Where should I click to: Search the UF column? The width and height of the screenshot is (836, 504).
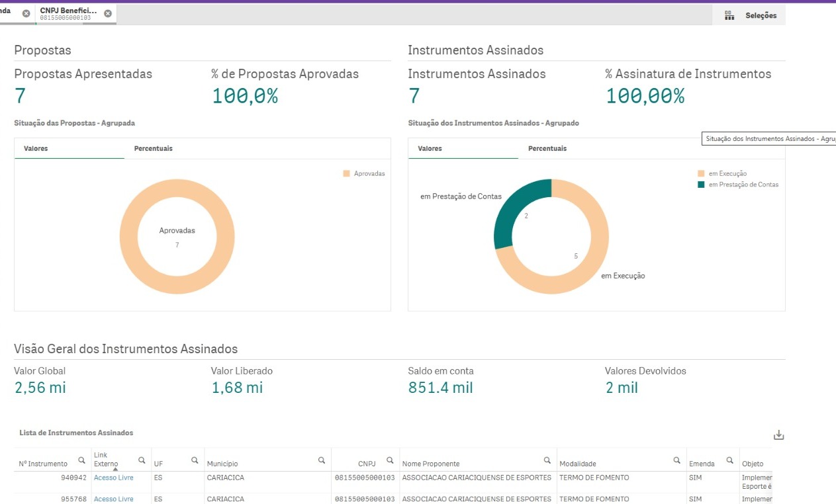click(195, 460)
